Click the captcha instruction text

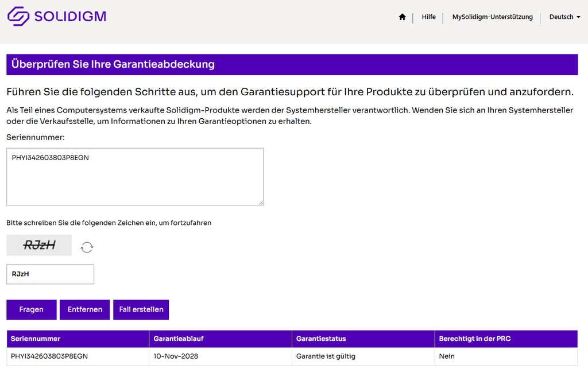point(109,223)
